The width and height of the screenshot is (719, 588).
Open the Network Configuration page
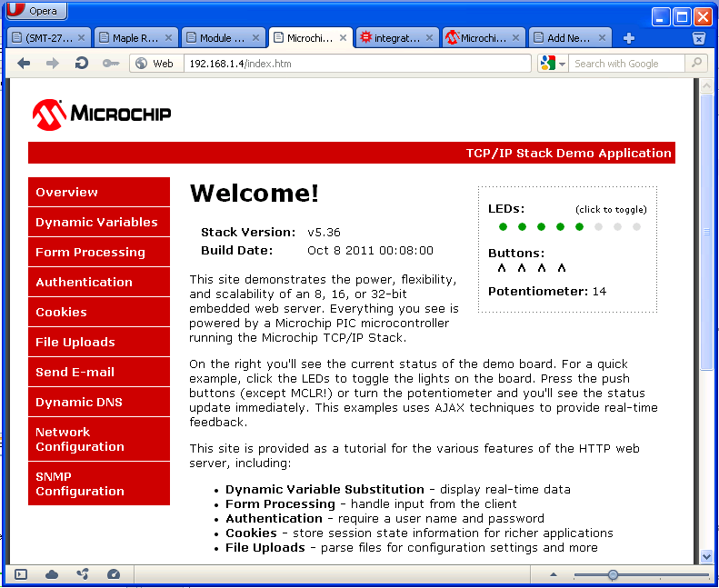[99, 439]
